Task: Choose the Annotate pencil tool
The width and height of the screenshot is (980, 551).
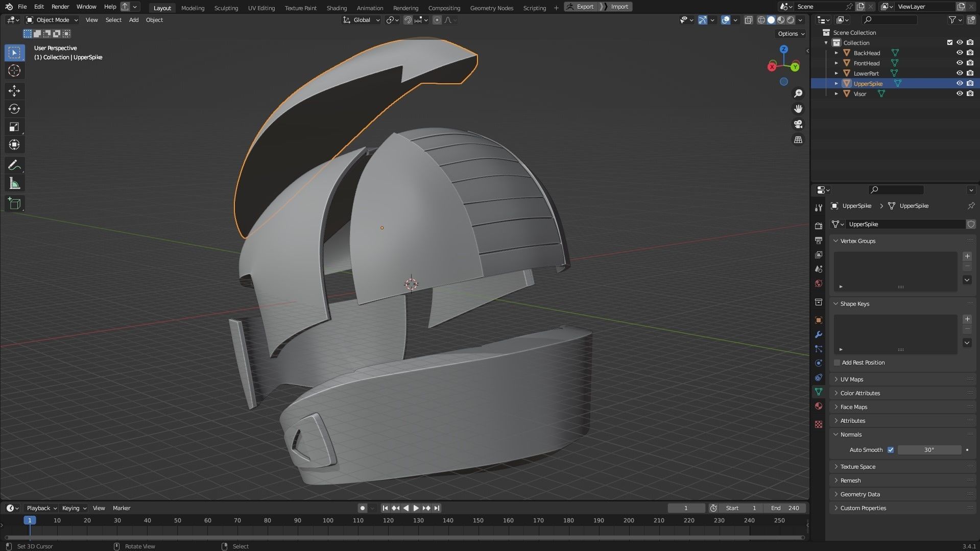Action: click(14, 165)
